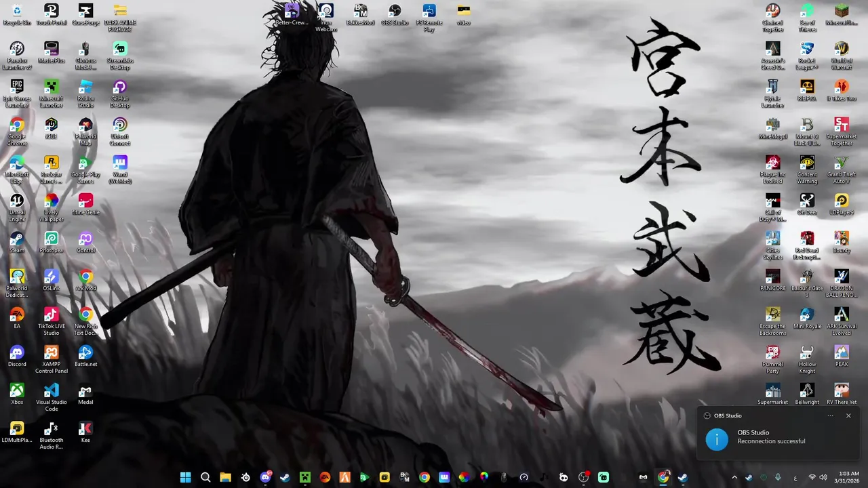
Task: Open the Steam desktop shortcut
Action: (17, 243)
